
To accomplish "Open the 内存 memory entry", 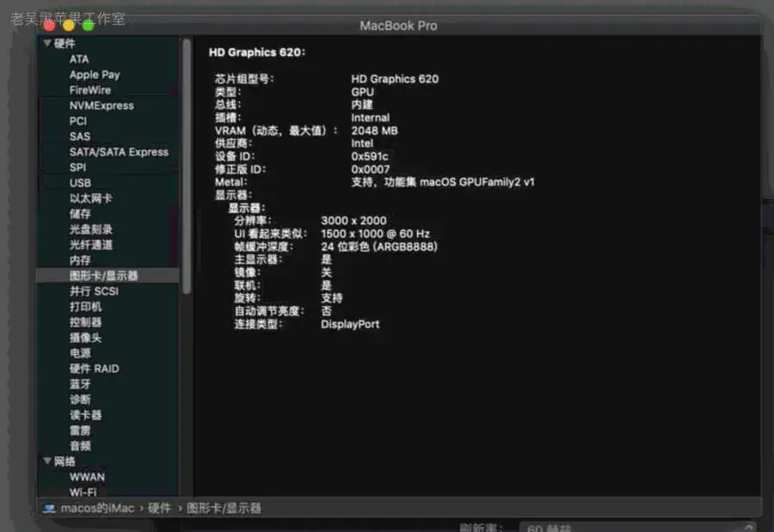I will tap(80, 260).
